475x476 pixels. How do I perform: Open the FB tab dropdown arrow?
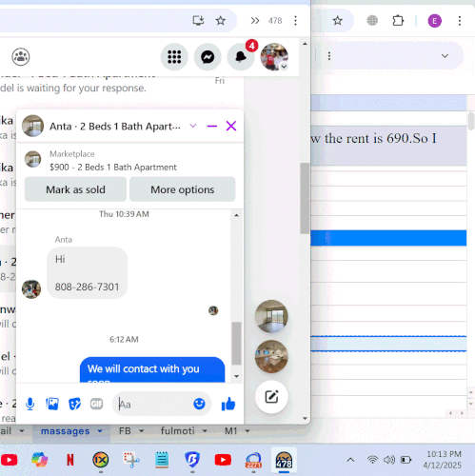coord(142,431)
